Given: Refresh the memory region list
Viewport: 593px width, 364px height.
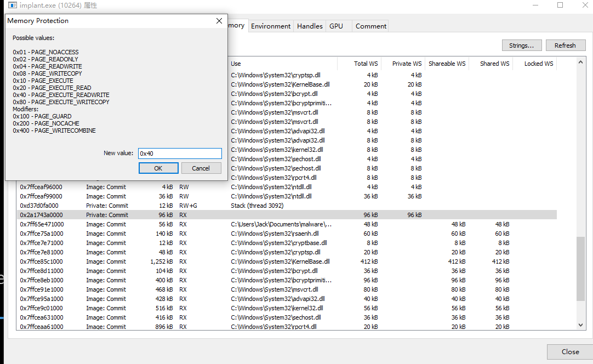Looking at the screenshot, I should coord(565,46).
